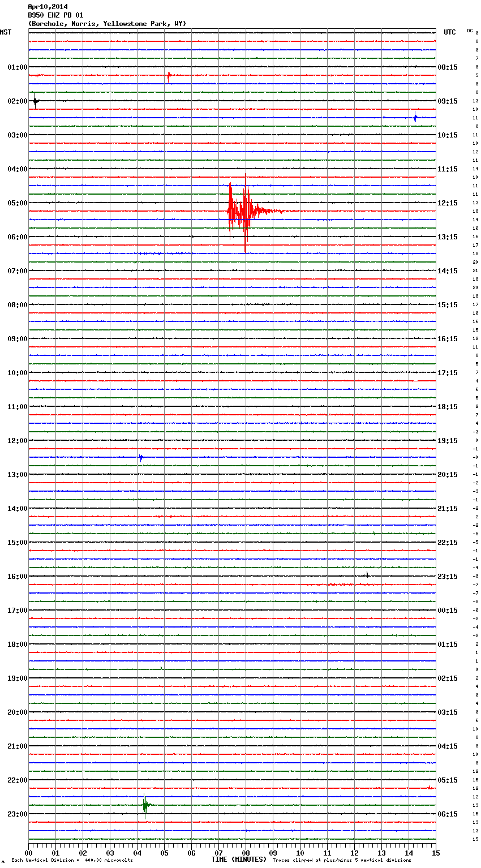This screenshot has height=868, width=481.
Task: Click the "21:00" MST time label
Action: [x=18, y=746]
